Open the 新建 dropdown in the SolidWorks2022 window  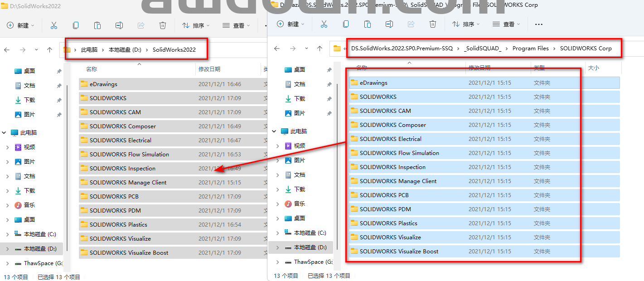[22, 25]
